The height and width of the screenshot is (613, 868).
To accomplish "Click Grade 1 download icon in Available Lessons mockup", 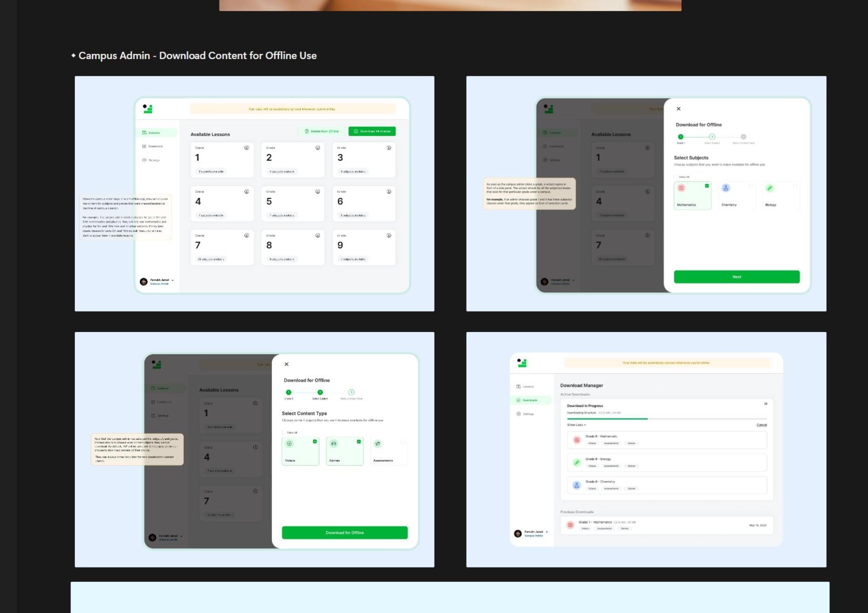I will (x=246, y=148).
